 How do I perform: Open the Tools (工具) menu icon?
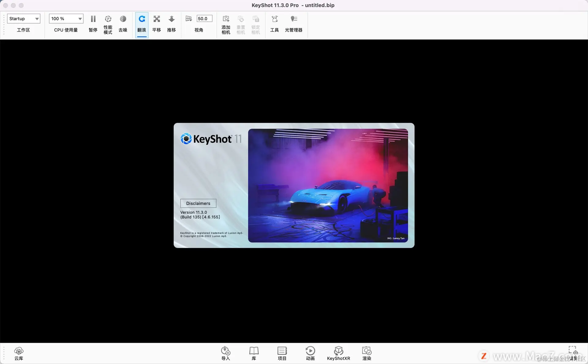tap(274, 19)
